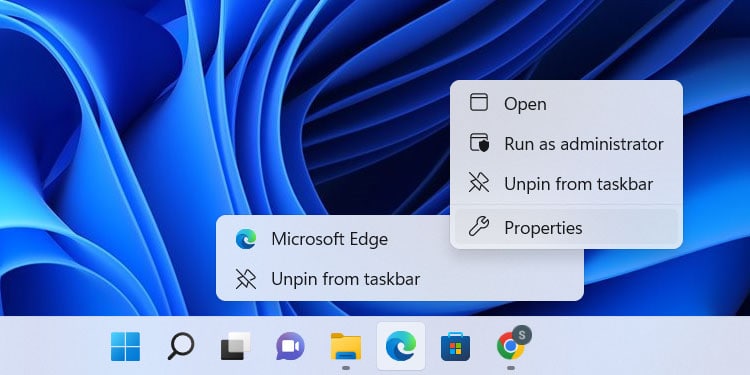The width and height of the screenshot is (750, 375).
Task: Open taskbar Search magnifier
Action: pyautogui.click(x=181, y=346)
